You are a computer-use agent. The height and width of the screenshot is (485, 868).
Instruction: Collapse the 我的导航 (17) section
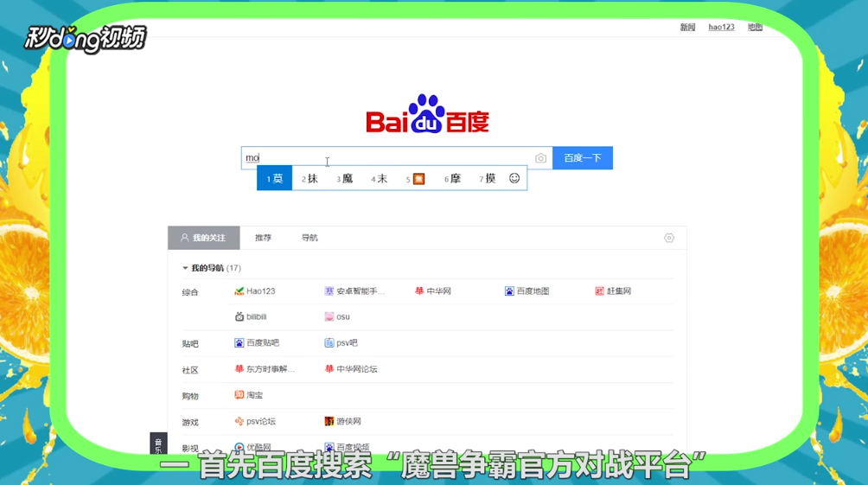(212, 268)
